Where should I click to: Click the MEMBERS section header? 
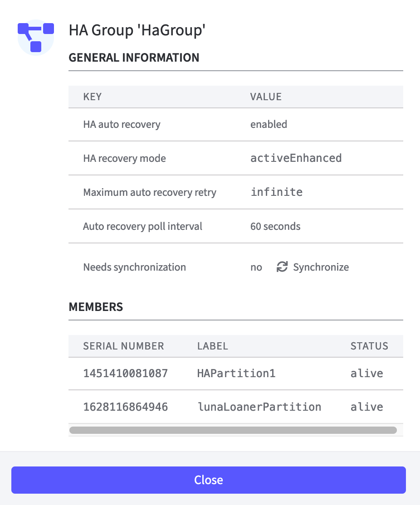pyautogui.click(x=96, y=307)
